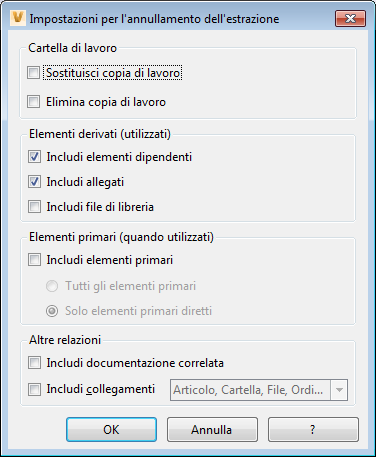Open help with the ? button

[x=313, y=430]
